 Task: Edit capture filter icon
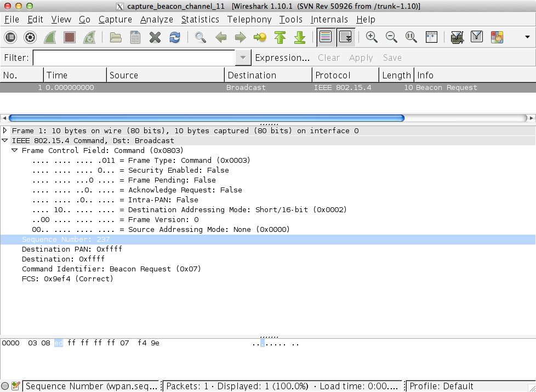[457, 37]
